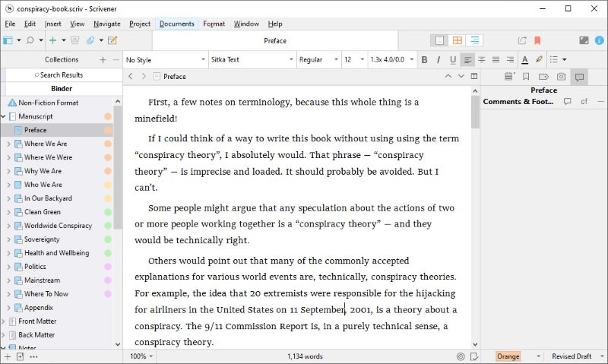Click the Compile export icon
Screen dimensions: 608x364
click(x=521, y=40)
